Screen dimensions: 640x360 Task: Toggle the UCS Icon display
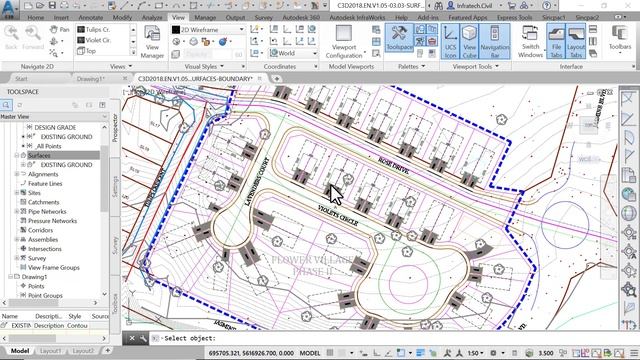coord(450,41)
